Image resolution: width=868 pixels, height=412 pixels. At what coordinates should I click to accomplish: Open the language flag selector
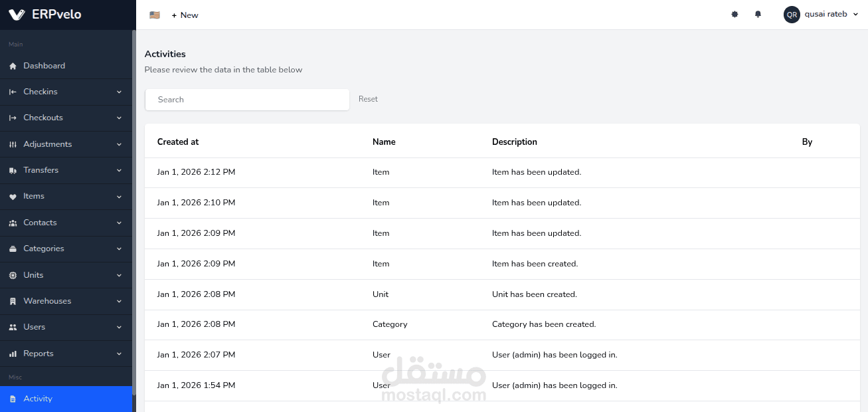pyautogui.click(x=155, y=15)
